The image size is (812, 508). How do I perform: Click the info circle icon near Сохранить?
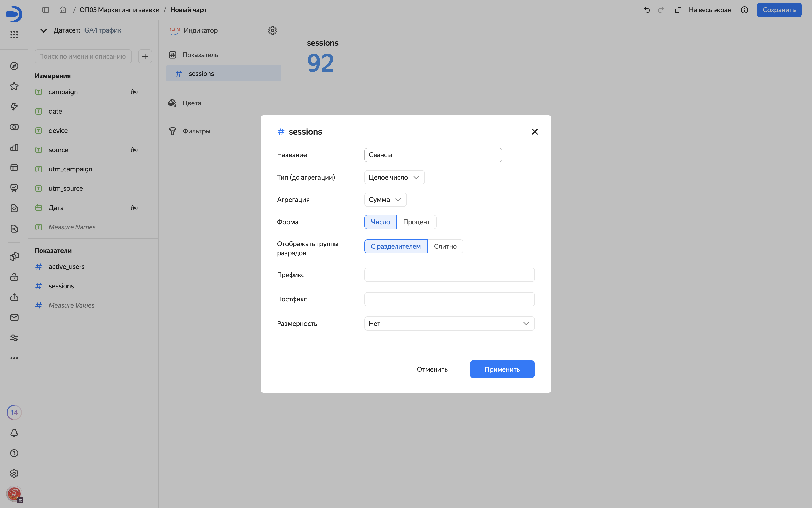[x=744, y=10]
